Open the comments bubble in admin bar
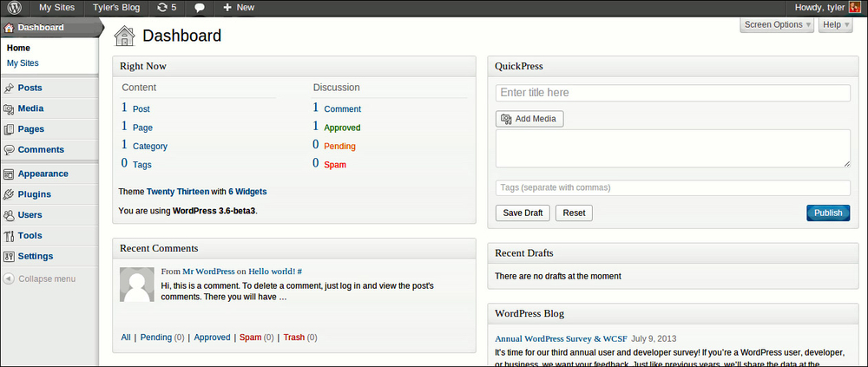Image resolution: width=868 pixels, height=367 pixels. pos(200,8)
